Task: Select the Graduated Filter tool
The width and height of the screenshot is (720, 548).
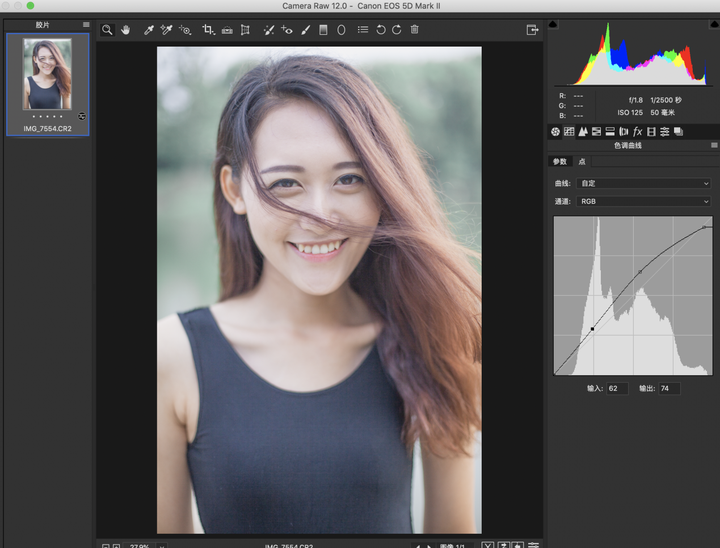Action: coord(323,30)
